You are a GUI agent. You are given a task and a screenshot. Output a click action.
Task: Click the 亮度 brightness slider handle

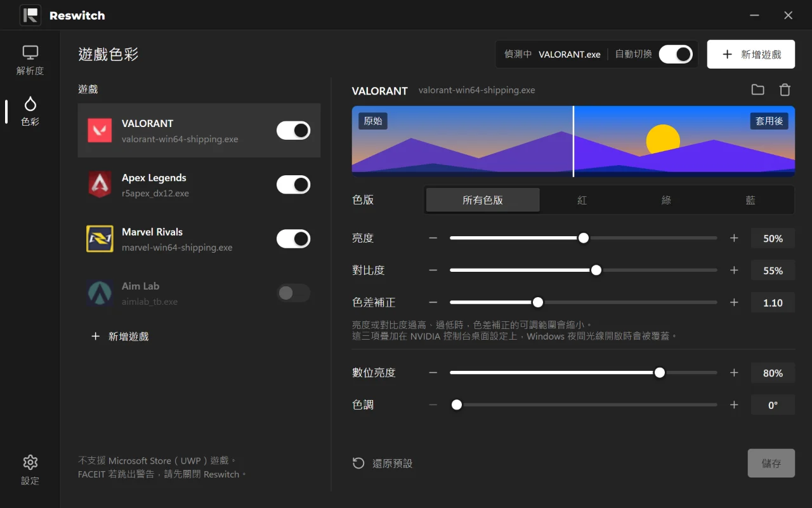pos(584,238)
